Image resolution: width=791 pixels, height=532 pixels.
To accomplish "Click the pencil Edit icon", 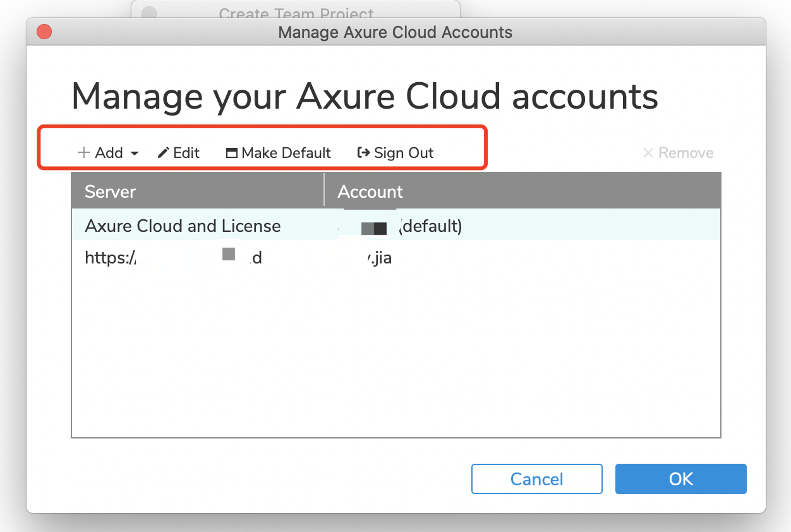I will click(164, 153).
